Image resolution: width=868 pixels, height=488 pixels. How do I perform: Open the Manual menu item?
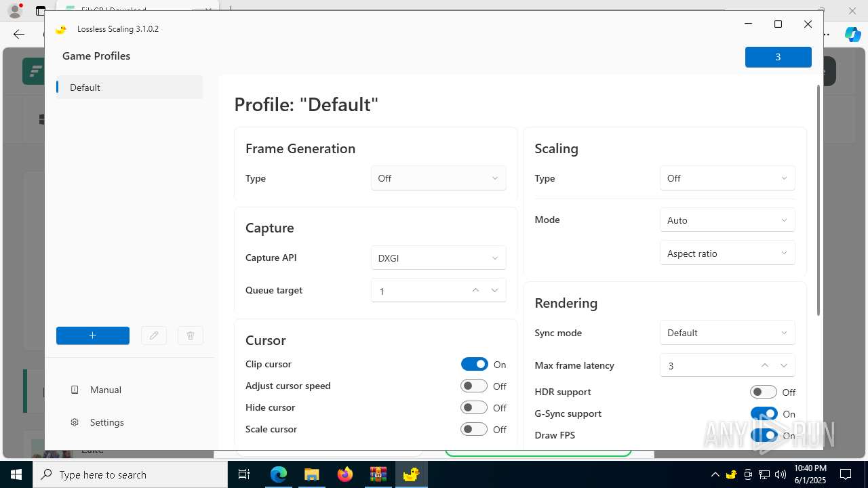[x=130, y=390]
